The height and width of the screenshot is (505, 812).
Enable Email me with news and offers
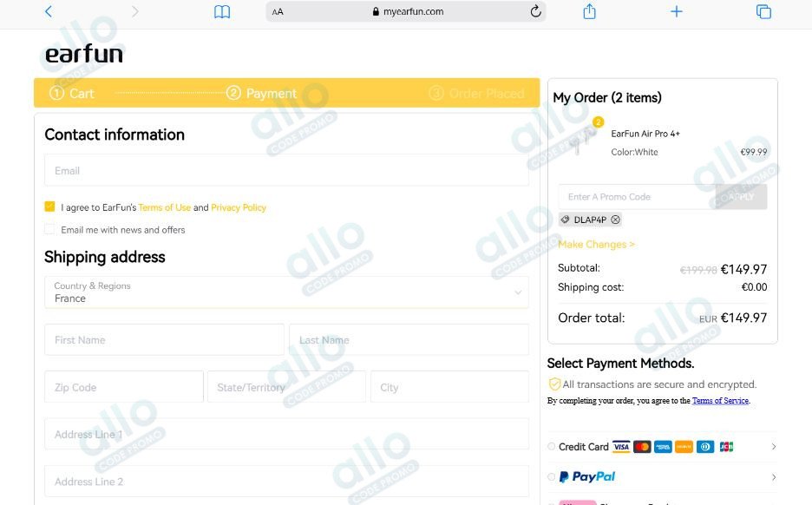click(x=49, y=229)
